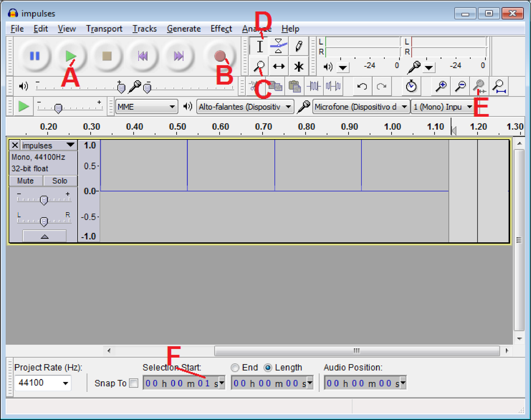Screen dimensions: 531x420
Task: Click the Undo arrow icon
Action: (362, 86)
